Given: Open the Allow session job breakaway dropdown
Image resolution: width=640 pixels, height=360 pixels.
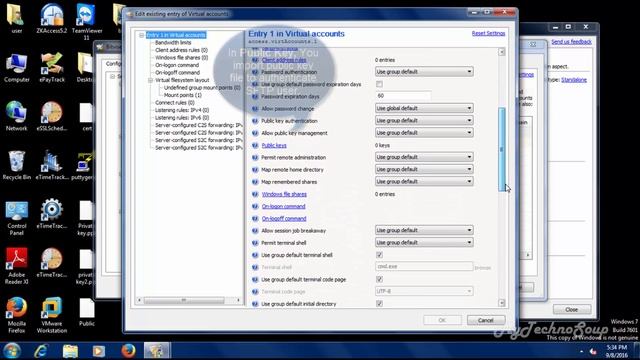Looking at the screenshot, I should (424, 230).
